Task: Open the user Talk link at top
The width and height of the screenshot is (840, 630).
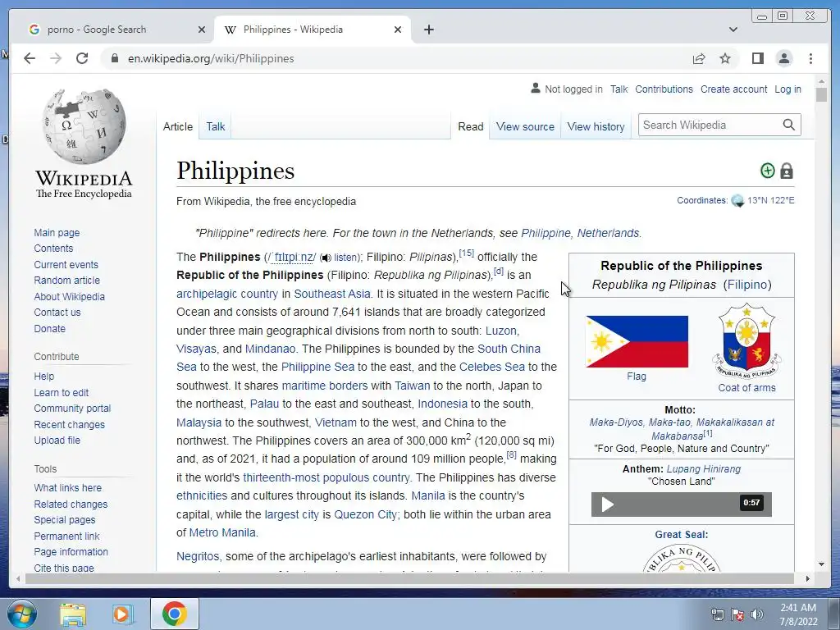Action: pos(619,89)
